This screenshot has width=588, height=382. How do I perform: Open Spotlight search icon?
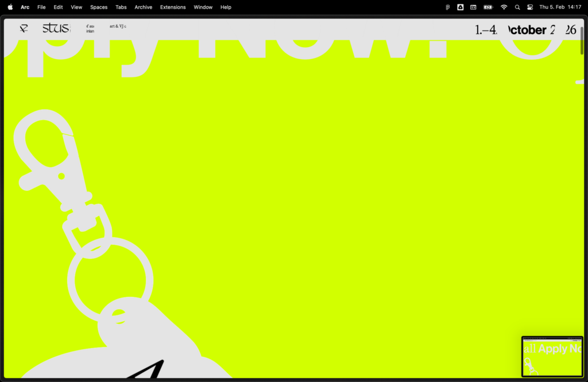pyautogui.click(x=517, y=7)
